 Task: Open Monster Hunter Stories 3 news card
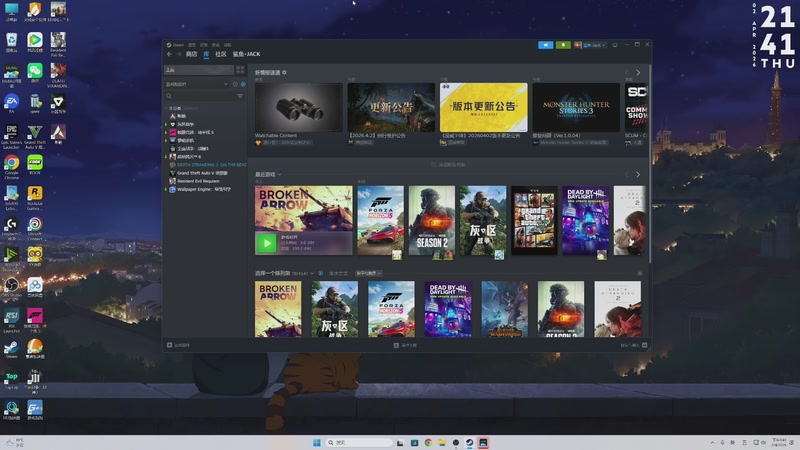(x=576, y=108)
